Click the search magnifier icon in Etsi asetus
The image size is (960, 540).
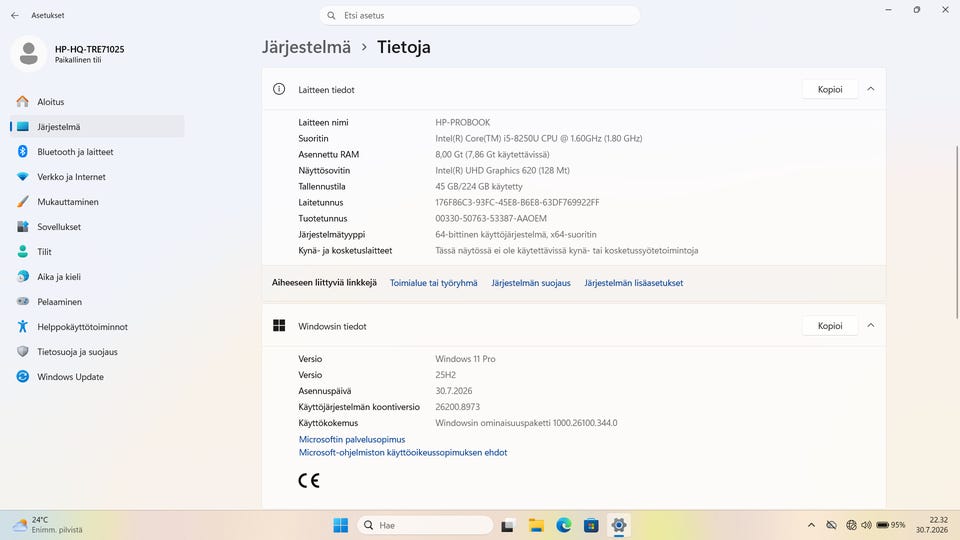(x=331, y=15)
